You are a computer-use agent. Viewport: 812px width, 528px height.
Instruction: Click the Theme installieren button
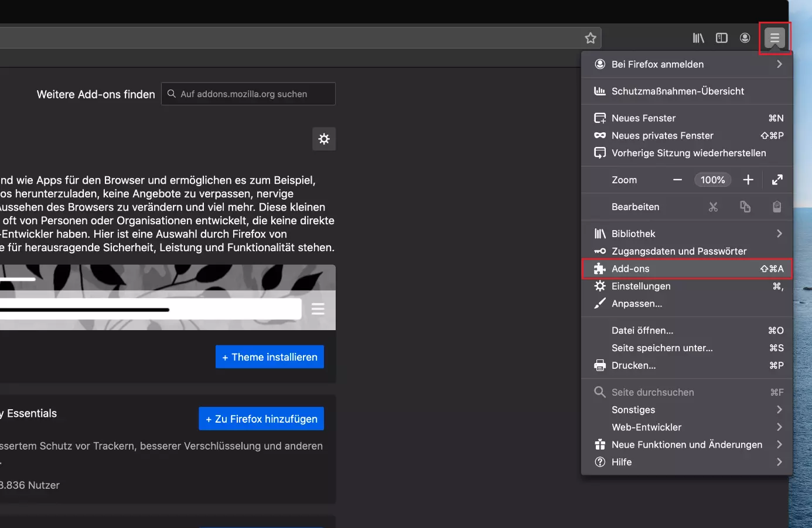click(269, 357)
